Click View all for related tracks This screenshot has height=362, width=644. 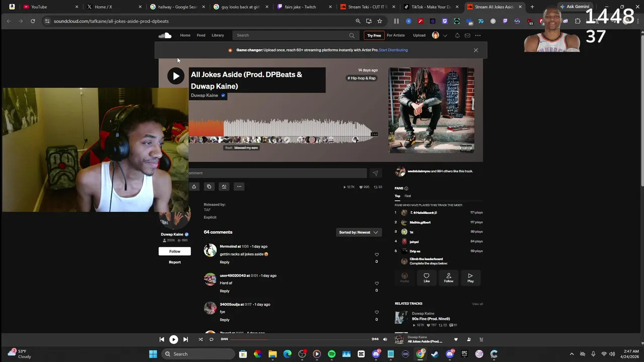(x=477, y=304)
